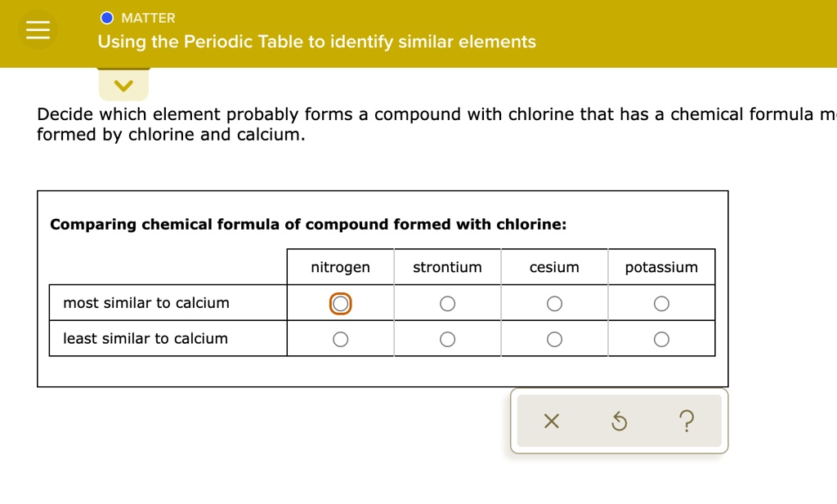Click the 'most similar to calcium' row label
The height and width of the screenshot is (504, 837).
[146, 303]
